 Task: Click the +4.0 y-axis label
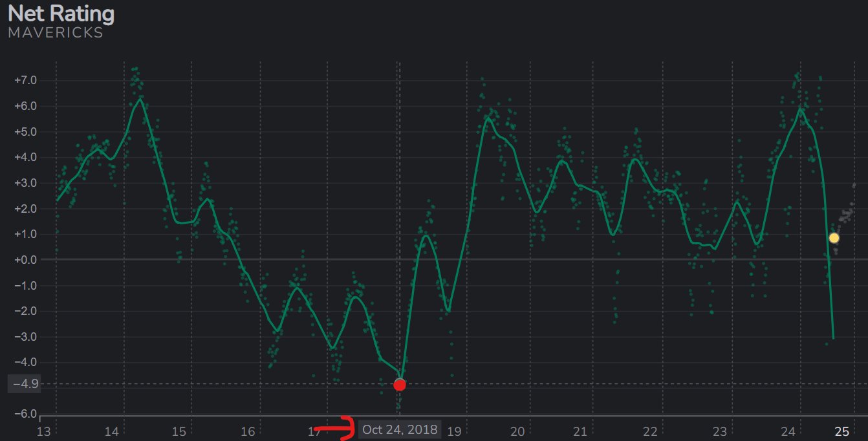click(x=25, y=157)
